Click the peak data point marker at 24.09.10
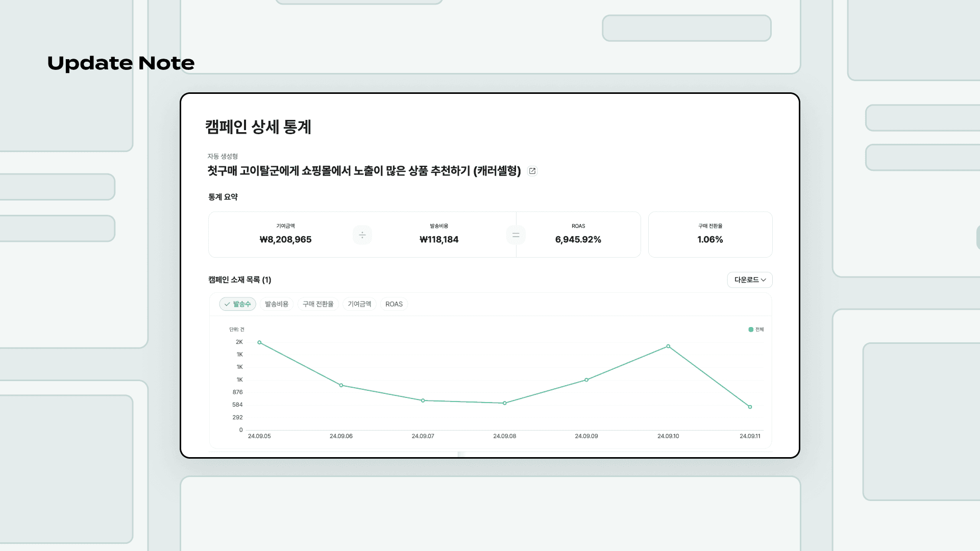Image resolution: width=980 pixels, height=551 pixels. click(668, 346)
